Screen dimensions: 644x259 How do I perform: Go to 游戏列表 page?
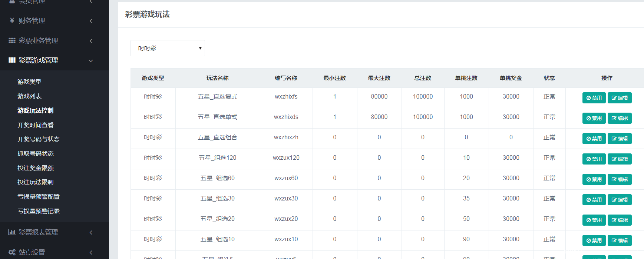point(29,96)
